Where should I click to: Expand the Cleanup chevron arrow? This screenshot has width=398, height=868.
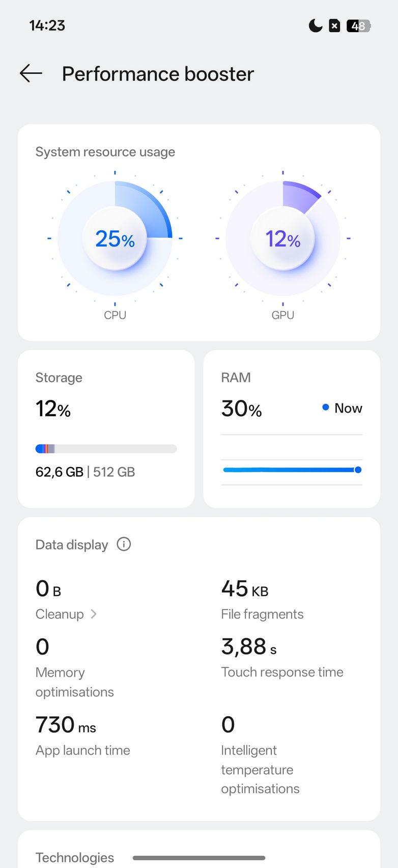tap(94, 614)
